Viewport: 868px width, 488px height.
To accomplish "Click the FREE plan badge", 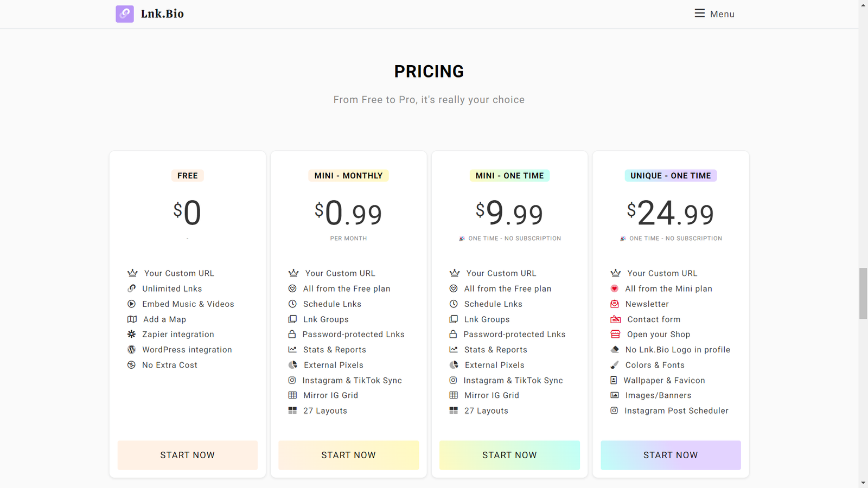I will (x=188, y=176).
